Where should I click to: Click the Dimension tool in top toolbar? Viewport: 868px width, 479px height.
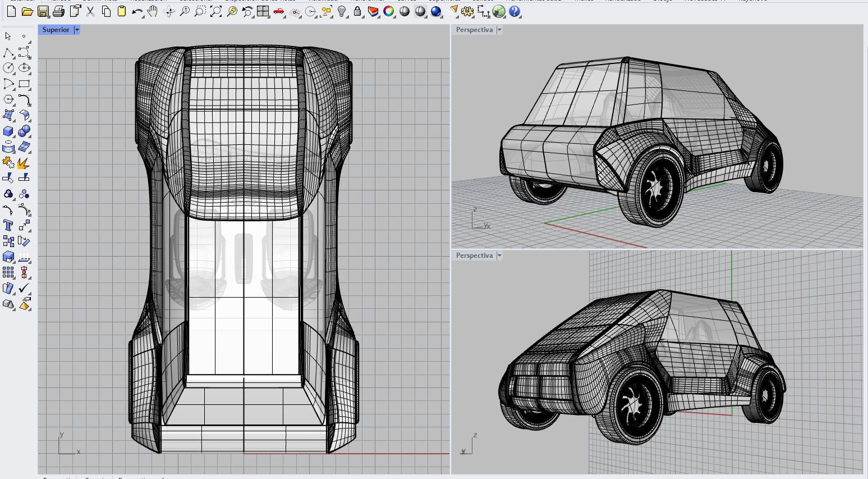[x=483, y=11]
